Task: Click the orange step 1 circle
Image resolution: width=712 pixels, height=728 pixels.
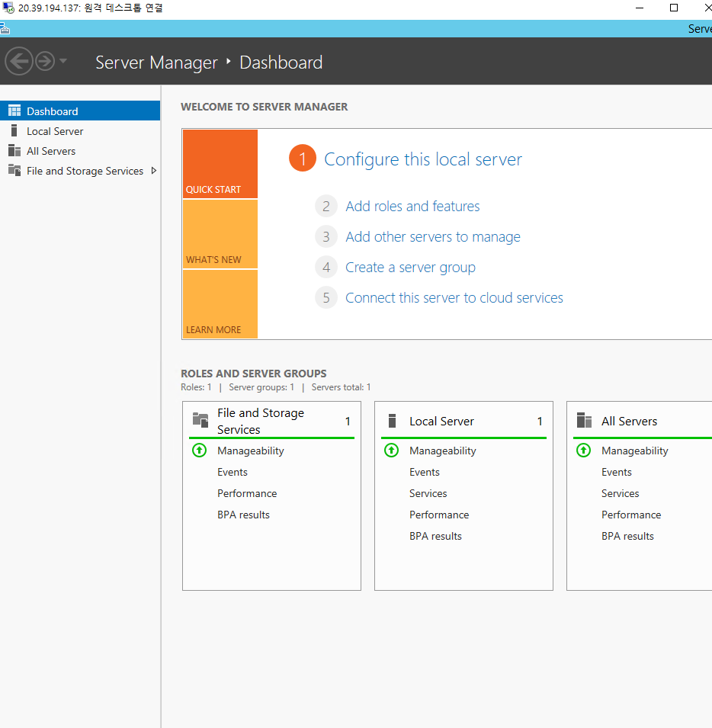Action: pos(303,159)
